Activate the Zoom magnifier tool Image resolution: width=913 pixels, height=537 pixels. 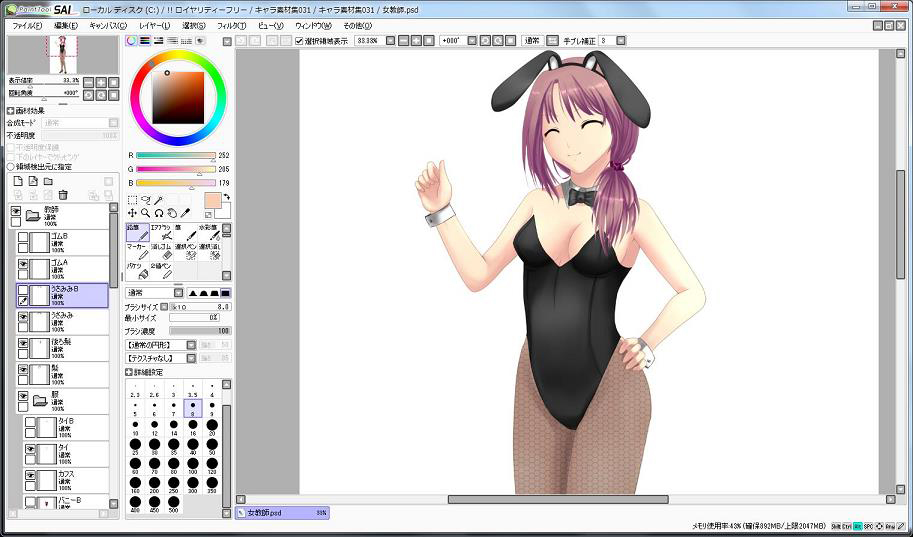coord(146,213)
